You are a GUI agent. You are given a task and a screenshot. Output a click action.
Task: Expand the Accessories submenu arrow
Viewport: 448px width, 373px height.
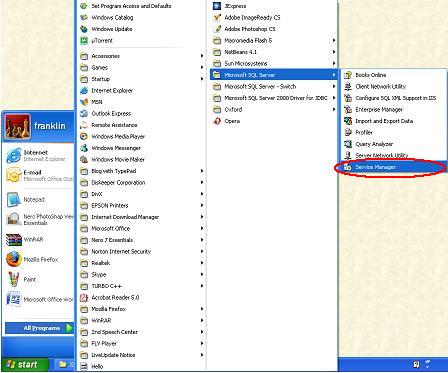pyautogui.click(x=202, y=56)
